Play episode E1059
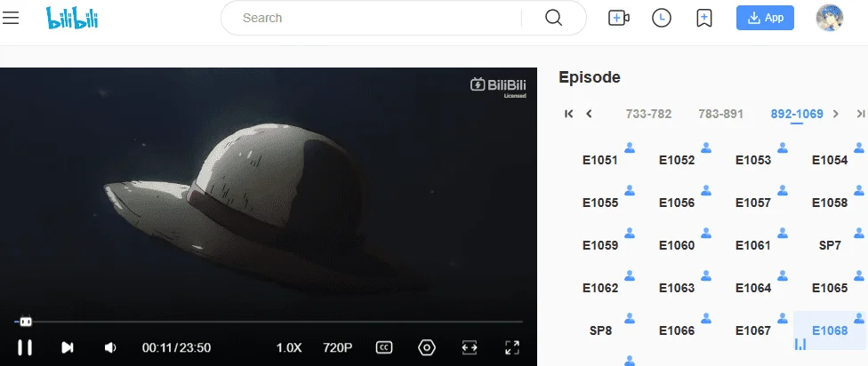868x366 pixels. tap(600, 245)
